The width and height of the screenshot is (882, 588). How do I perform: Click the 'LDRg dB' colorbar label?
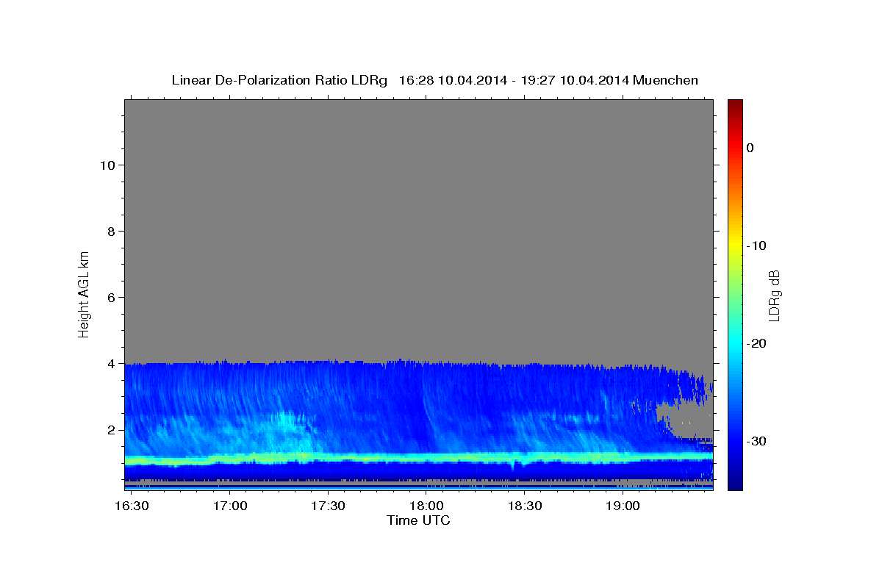pyautogui.click(x=774, y=295)
